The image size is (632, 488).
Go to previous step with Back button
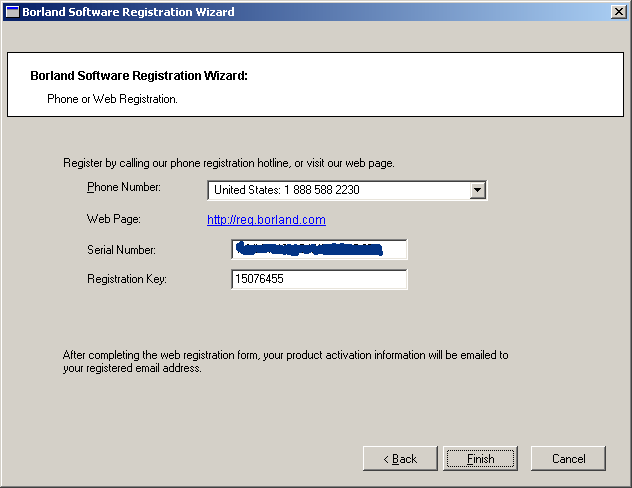click(400, 458)
